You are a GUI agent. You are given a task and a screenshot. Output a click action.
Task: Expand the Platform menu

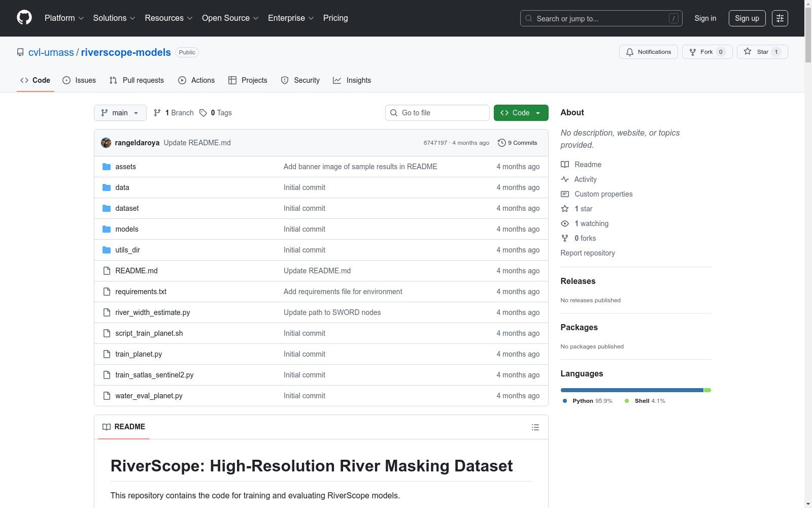click(64, 18)
